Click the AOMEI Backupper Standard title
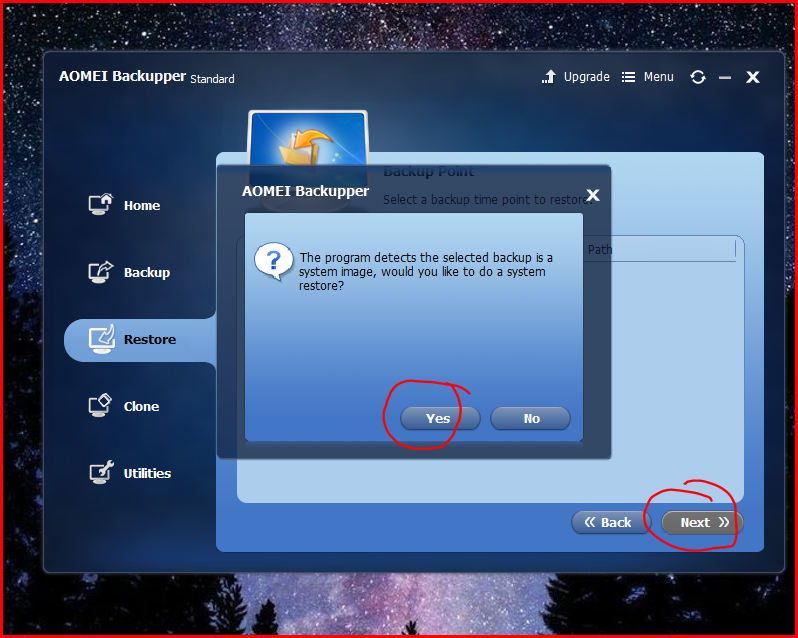 point(147,77)
